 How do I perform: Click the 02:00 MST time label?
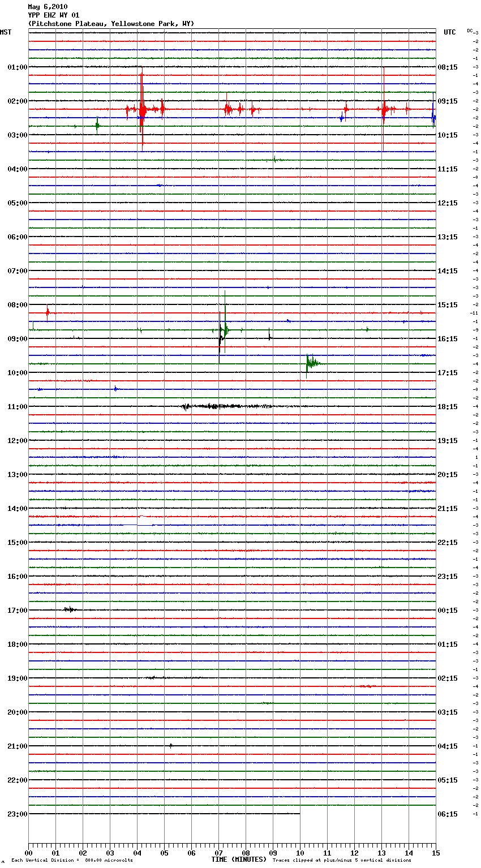coord(17,101)
